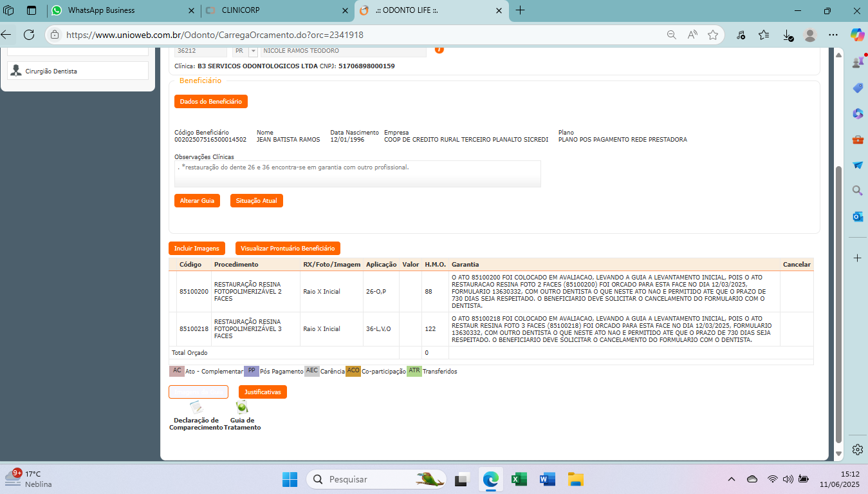Screen dimensions: 868x494
Task: Click the Dados do Beneficiário button
Action: tap(211, 101)
